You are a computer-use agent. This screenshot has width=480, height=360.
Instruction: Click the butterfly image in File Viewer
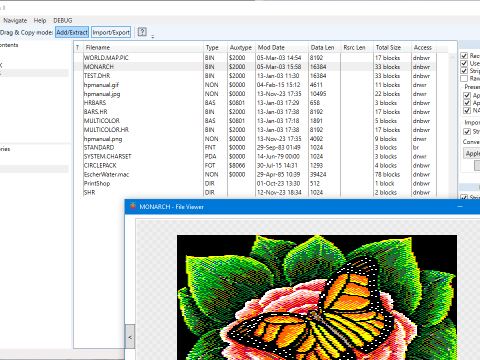pyautogui.click(x=317, y=297)
